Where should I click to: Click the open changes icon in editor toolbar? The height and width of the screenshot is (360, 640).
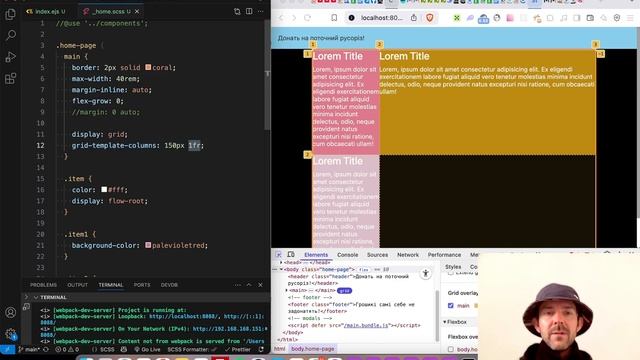(237, 11)
